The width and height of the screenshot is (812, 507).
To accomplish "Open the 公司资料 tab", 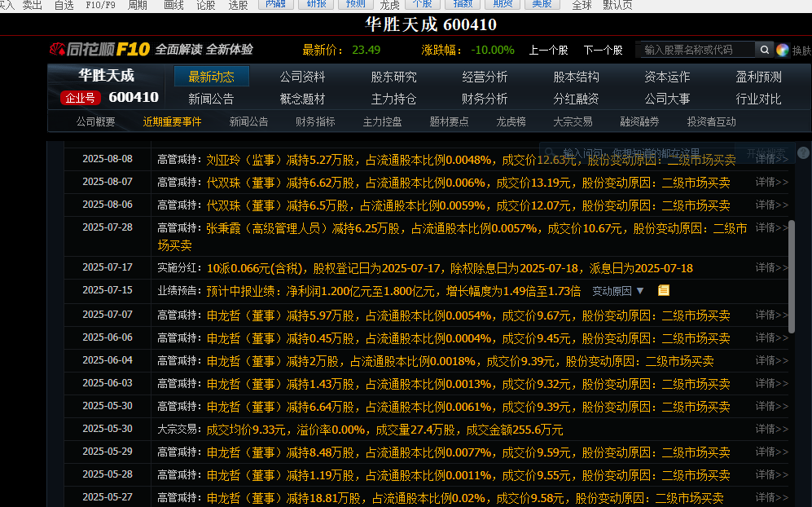I will point(302,77).
